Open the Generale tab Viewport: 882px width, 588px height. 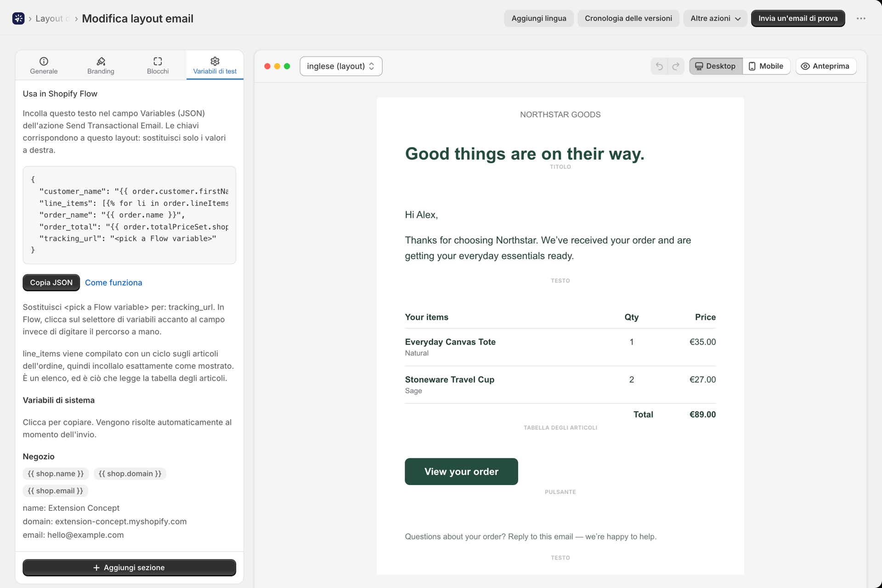tap(44, 66)
